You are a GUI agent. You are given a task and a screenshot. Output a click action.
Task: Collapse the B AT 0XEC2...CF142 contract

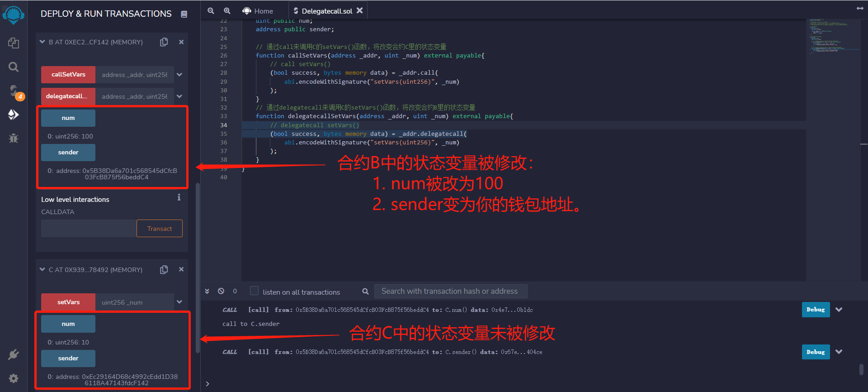point(42,42)
